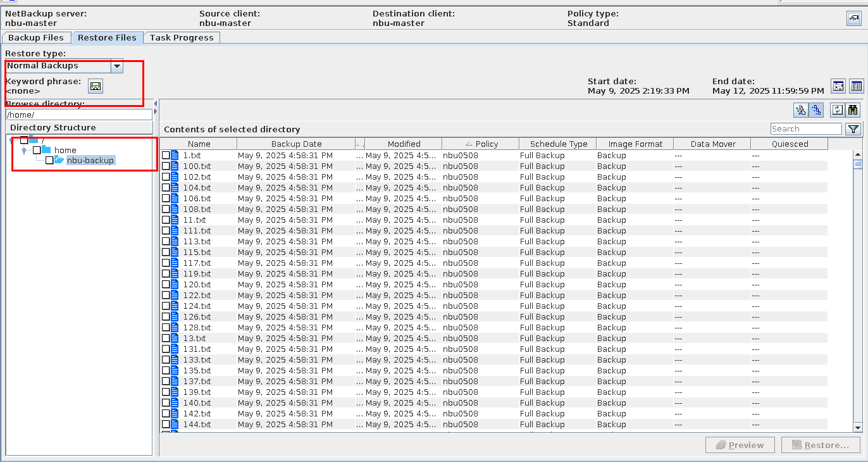The image size is (868, 462).
Task: Collapse the home folder tree node
Action: pyautogui.click(x=24, y=151)
